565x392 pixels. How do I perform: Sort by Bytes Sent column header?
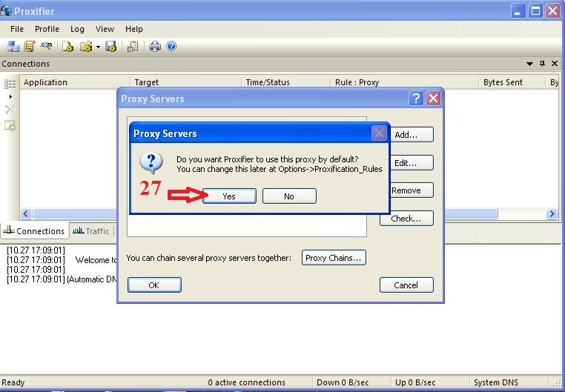512,82
